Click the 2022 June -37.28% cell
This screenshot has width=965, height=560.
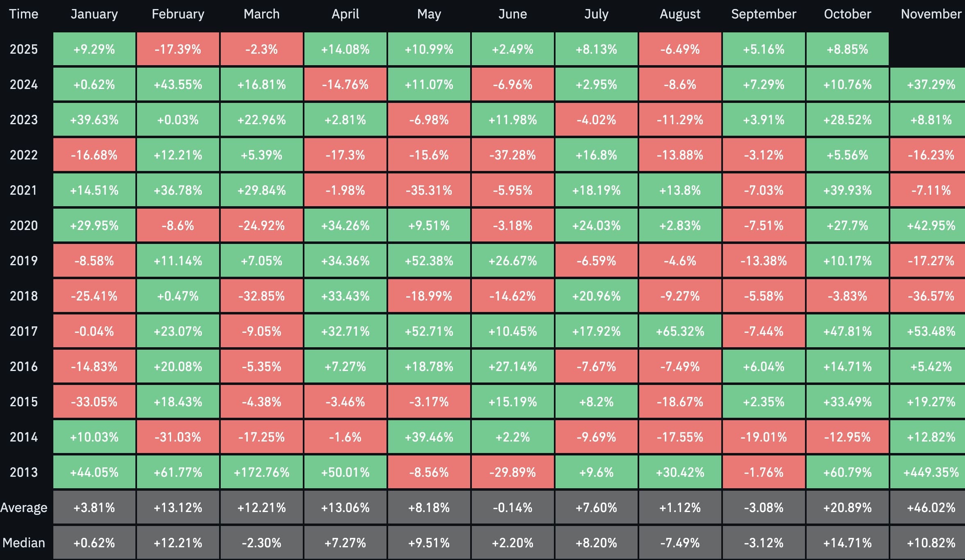pos(512,155)
